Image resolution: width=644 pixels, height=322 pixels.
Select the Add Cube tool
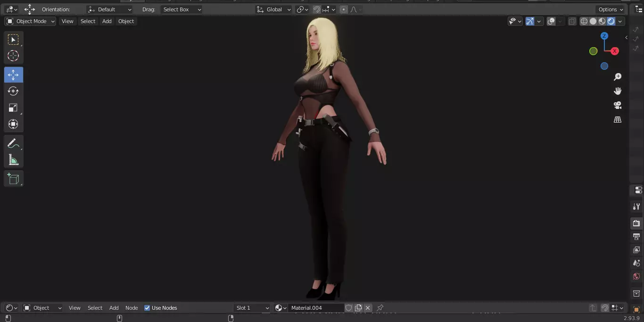[13, 179]
